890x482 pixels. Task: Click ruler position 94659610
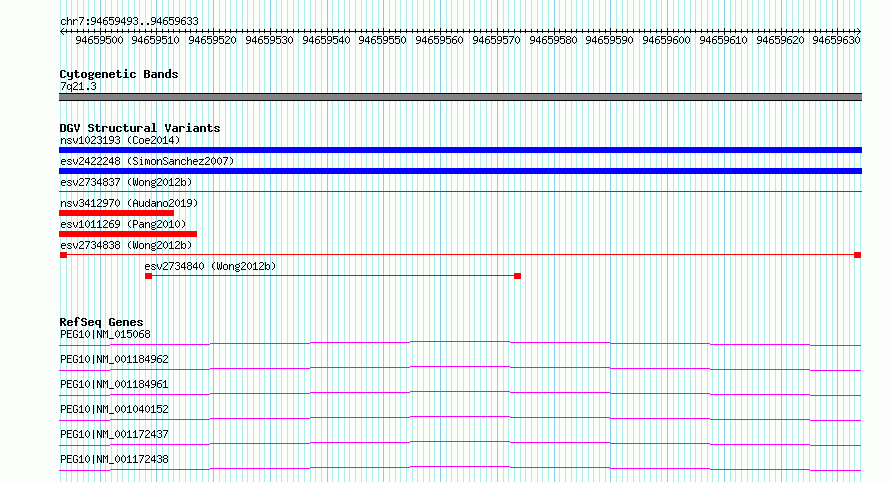(723, 40)
